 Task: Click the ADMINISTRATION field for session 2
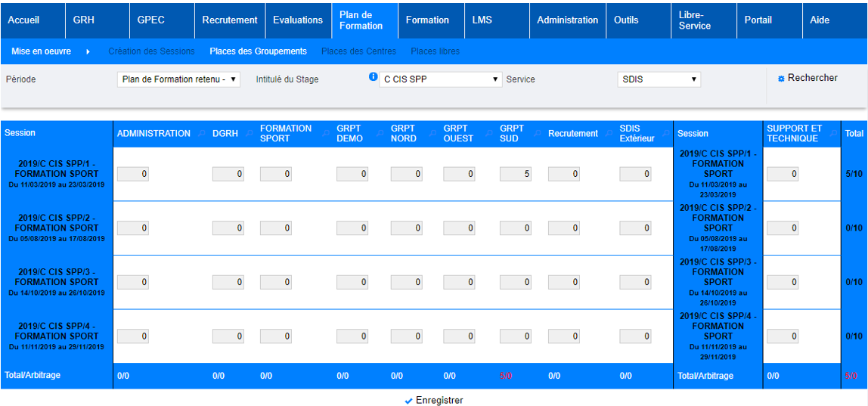(x=132, y=228)
